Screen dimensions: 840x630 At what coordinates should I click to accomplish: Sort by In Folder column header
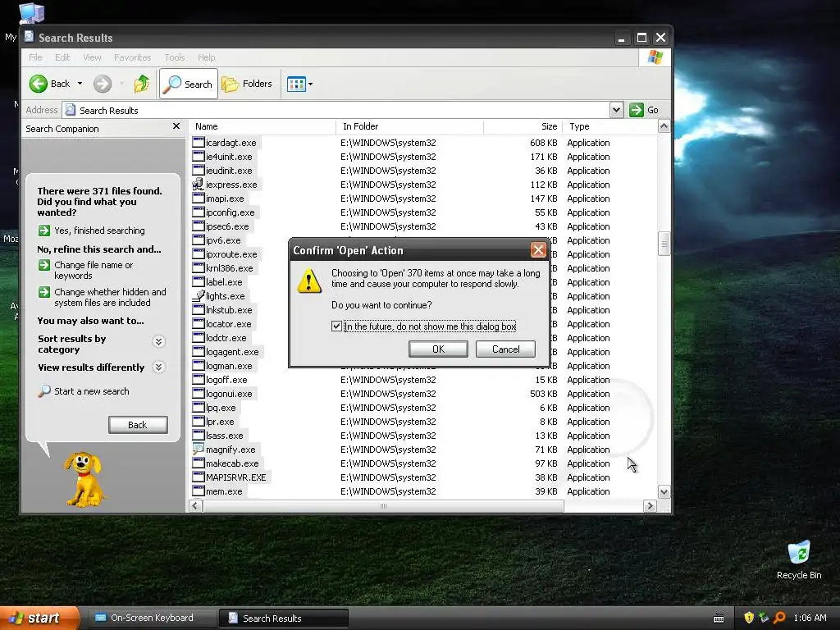pos(410,126)
